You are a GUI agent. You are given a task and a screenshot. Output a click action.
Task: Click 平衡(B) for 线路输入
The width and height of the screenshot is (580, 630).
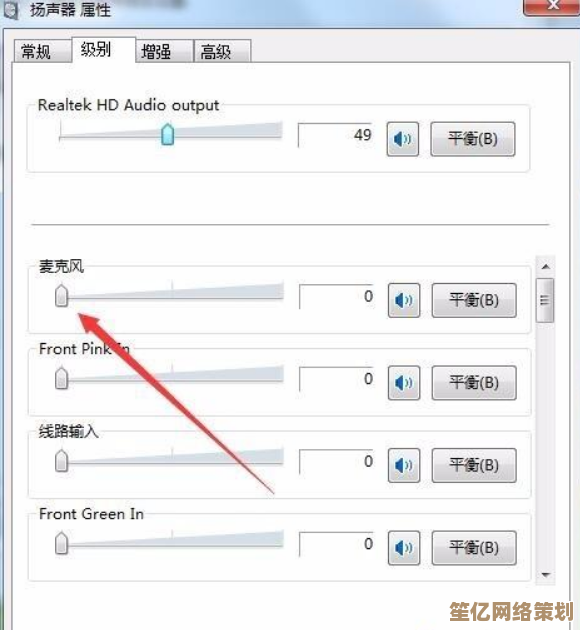tap(474, 465)
